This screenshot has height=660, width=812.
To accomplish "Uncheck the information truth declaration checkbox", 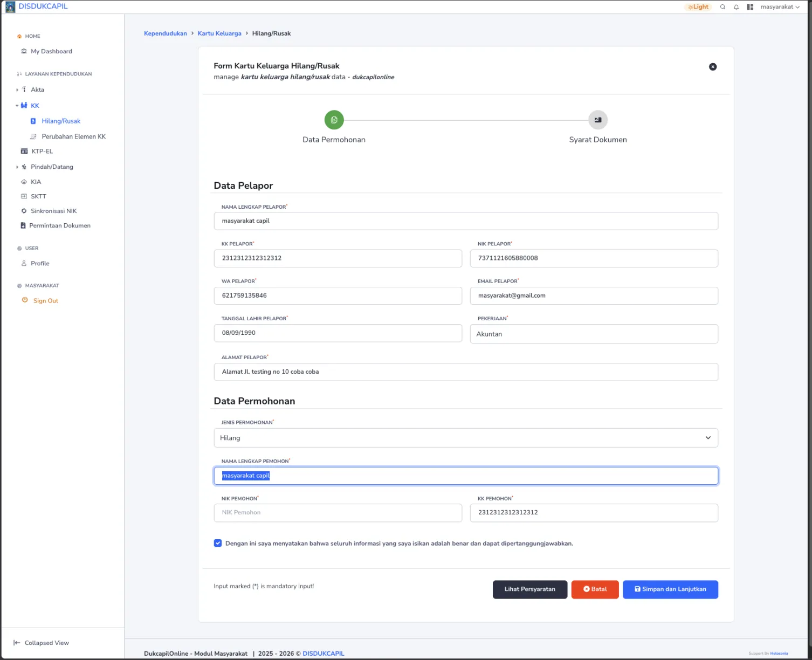I will coord(218,544).
